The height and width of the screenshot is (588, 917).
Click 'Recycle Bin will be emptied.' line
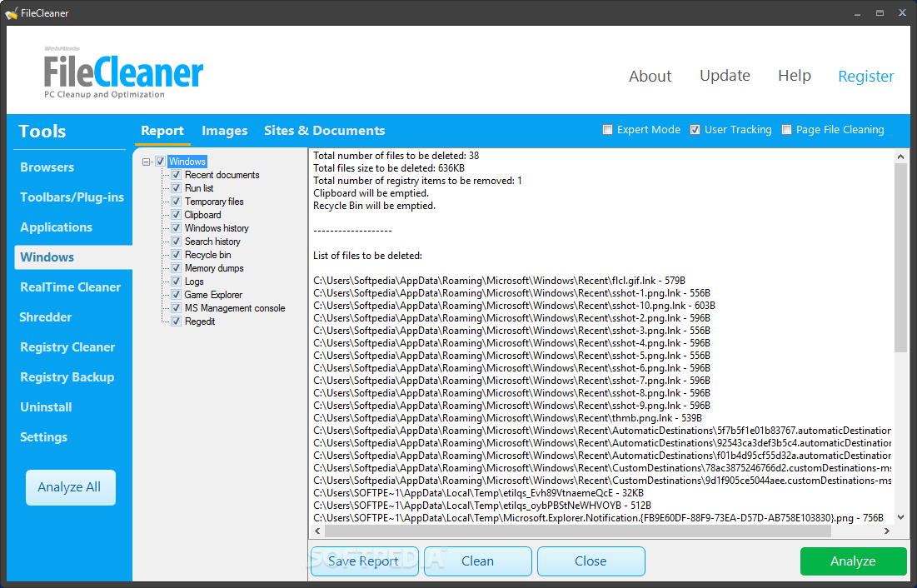pos(374,206)
